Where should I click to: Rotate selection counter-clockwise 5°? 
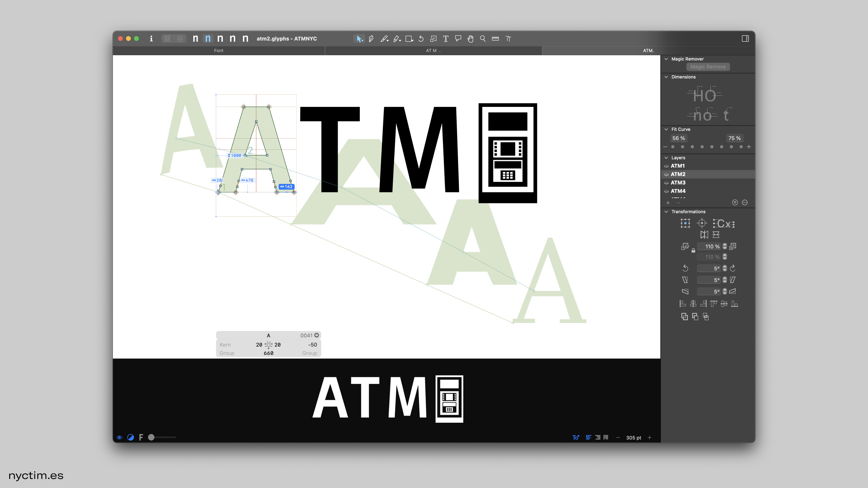(x=685, y=268)
